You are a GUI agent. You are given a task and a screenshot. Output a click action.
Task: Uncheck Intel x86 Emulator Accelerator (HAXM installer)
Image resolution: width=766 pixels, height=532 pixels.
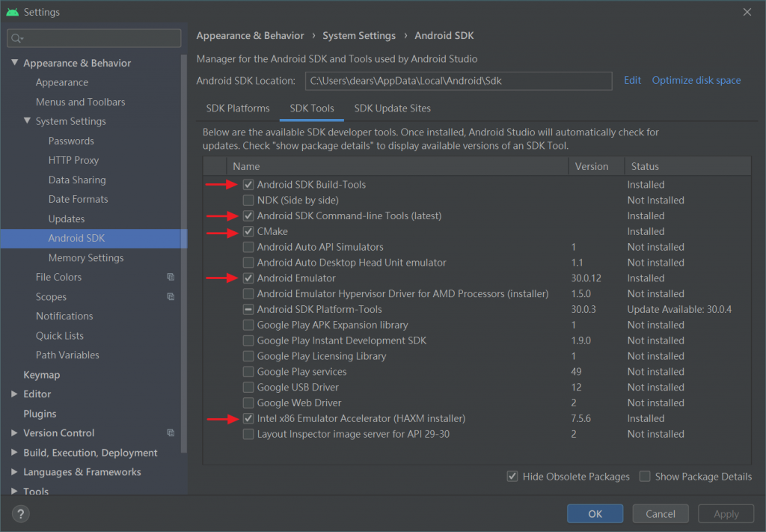click(248, 419)
